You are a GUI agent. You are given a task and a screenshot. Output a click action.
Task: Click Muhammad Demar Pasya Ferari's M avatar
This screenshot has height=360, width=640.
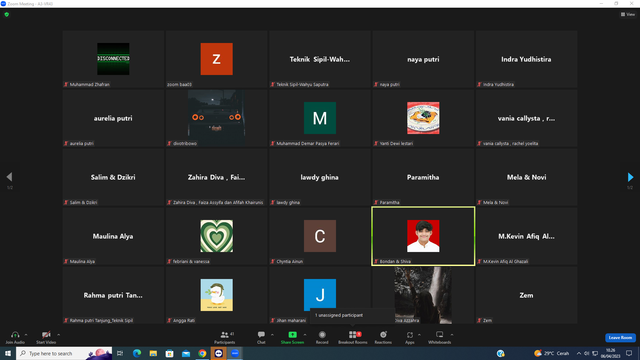(x=320, y=118)
